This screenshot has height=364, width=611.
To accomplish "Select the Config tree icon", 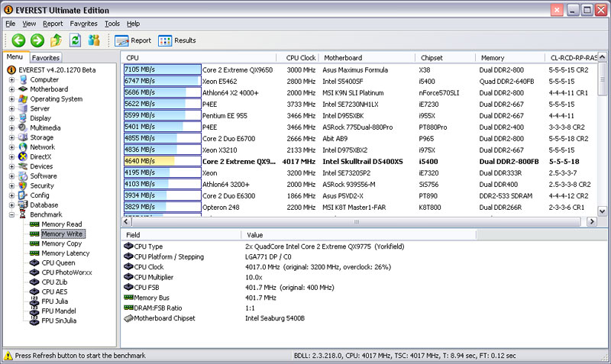I will pos(24,195).
